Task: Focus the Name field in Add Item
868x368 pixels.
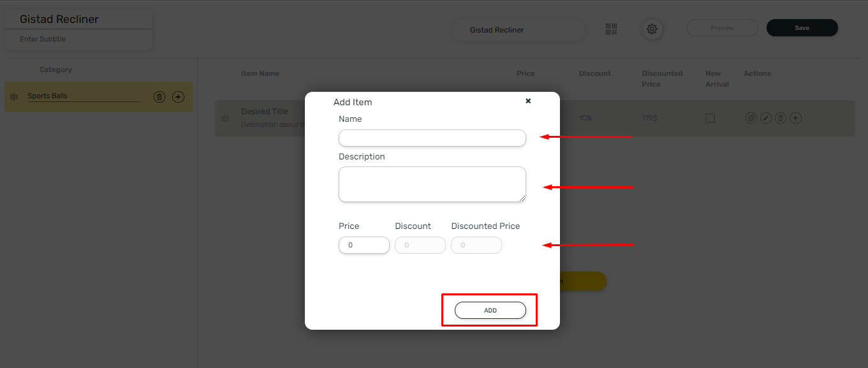Action: pos(432,138)
